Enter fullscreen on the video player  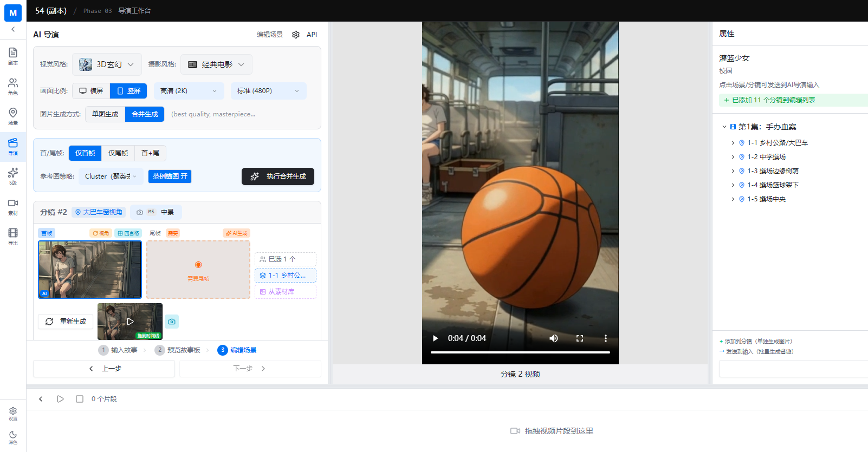pyautogui.click(x=579, y=338)
